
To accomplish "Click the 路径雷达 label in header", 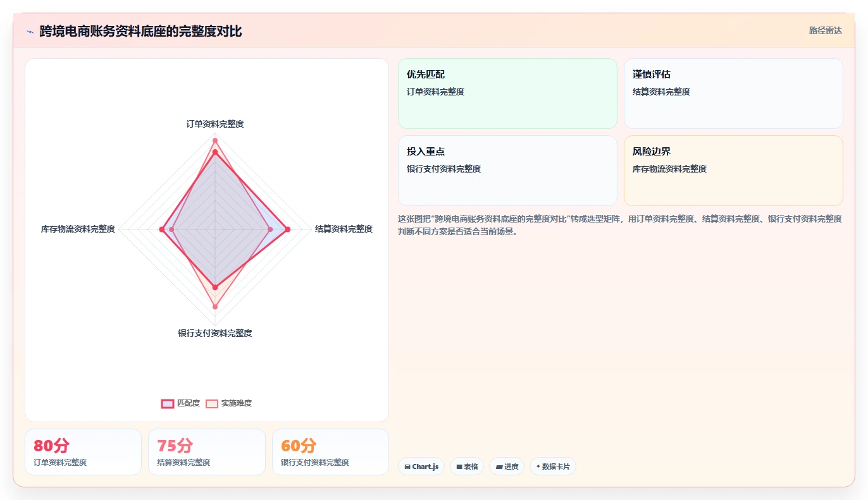I will click(x=826, y=30).
